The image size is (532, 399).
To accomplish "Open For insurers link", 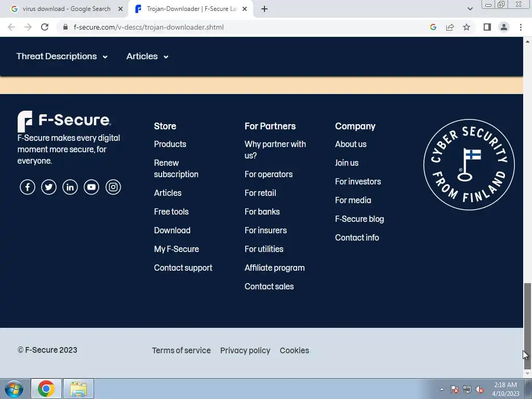I will tap(265, 230).
